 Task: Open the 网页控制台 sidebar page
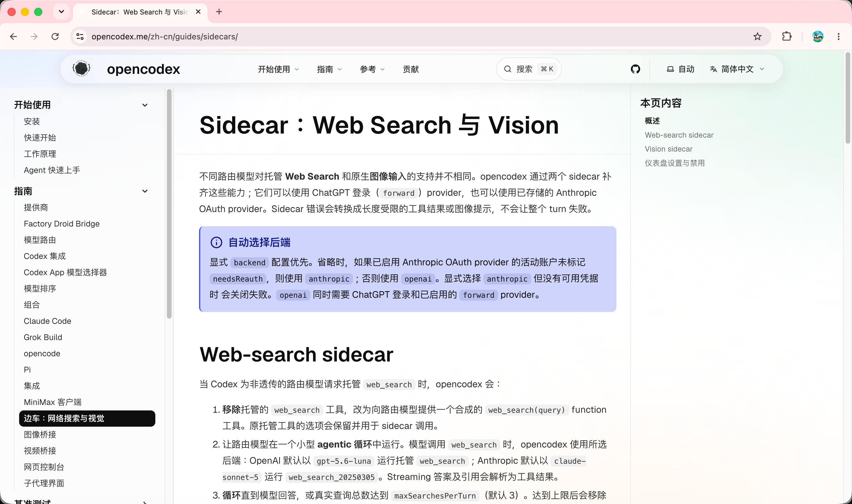pos(44,467)
